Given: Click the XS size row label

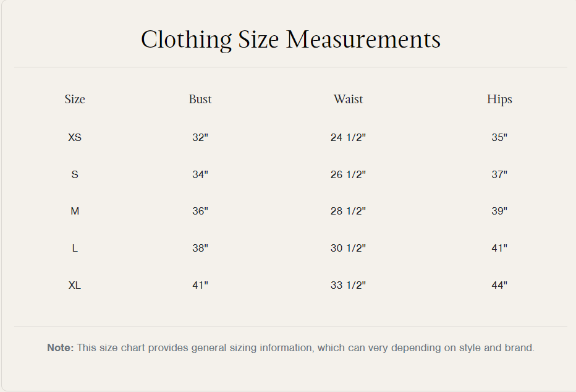Looking at the screenshot, I should pyautogui.click(x=75, y=137).
